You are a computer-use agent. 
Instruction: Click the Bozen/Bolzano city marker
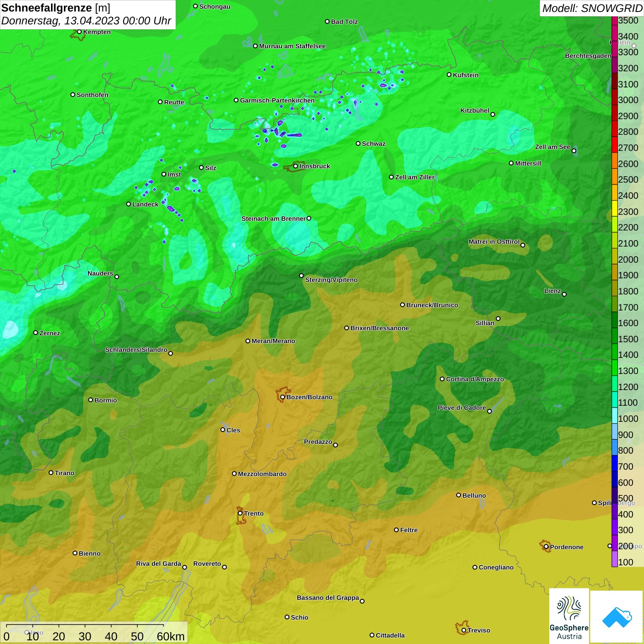(x=282, y=397)
